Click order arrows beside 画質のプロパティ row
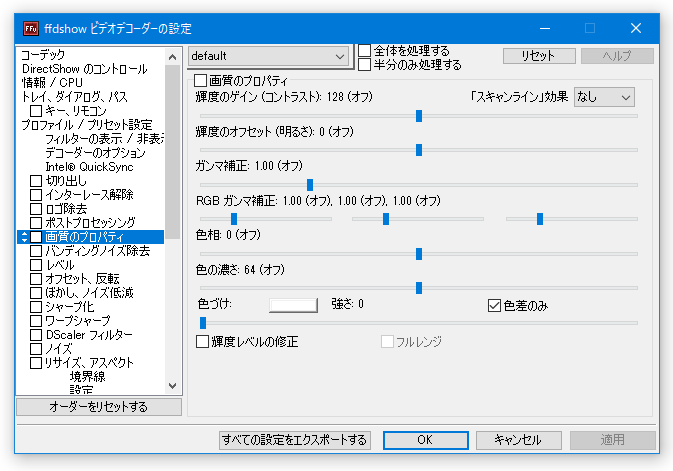This screenshot has height=471, width=673. (x=24, y=237)
